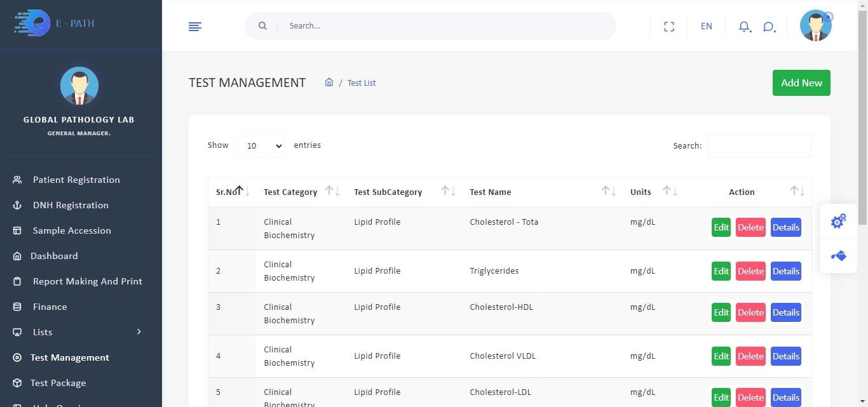
Task: Go to Sample Accession menu item
Action: [72, 230]
